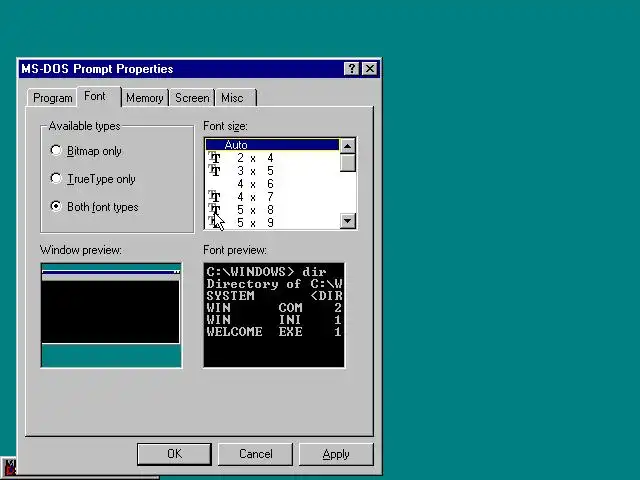Open the Program tab
The height and width of the screenshot is (480, 640).
point(52,98)
